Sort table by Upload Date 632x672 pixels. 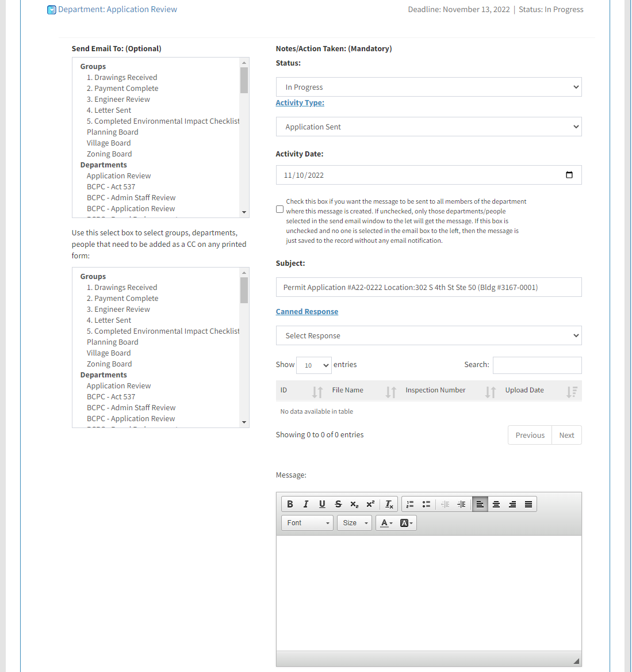[x=572, y=392]
